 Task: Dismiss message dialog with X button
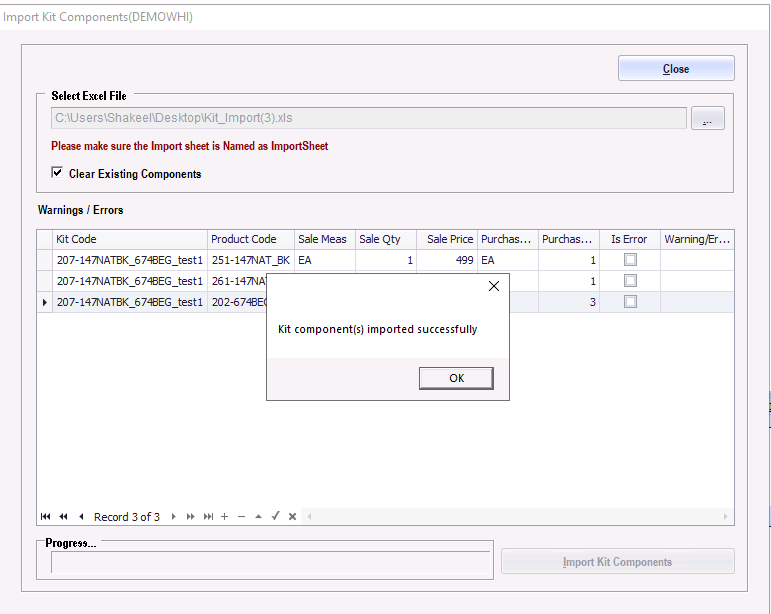pyautogui.click(x=492, y=287)
